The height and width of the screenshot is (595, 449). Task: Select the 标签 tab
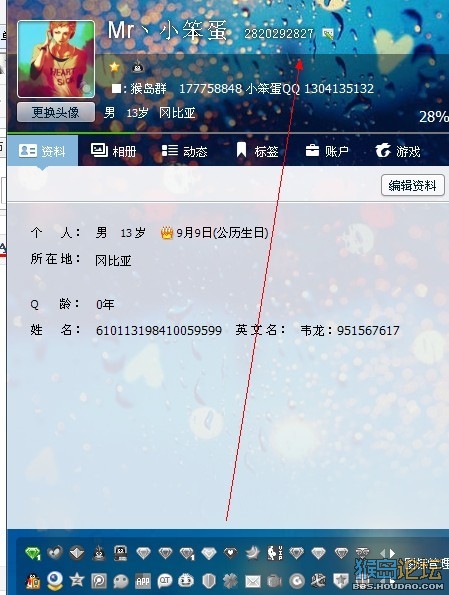(x=257, y=151)
